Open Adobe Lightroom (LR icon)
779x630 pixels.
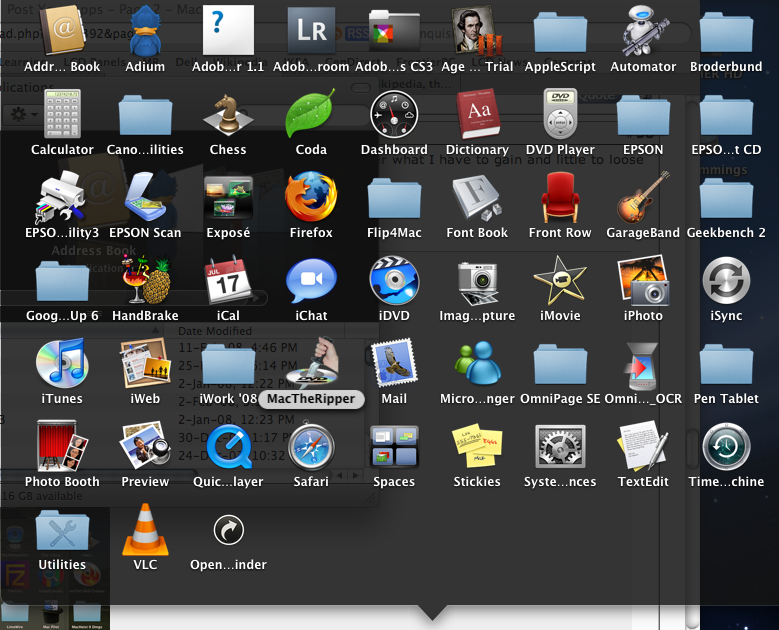click(x=311, y=31)
